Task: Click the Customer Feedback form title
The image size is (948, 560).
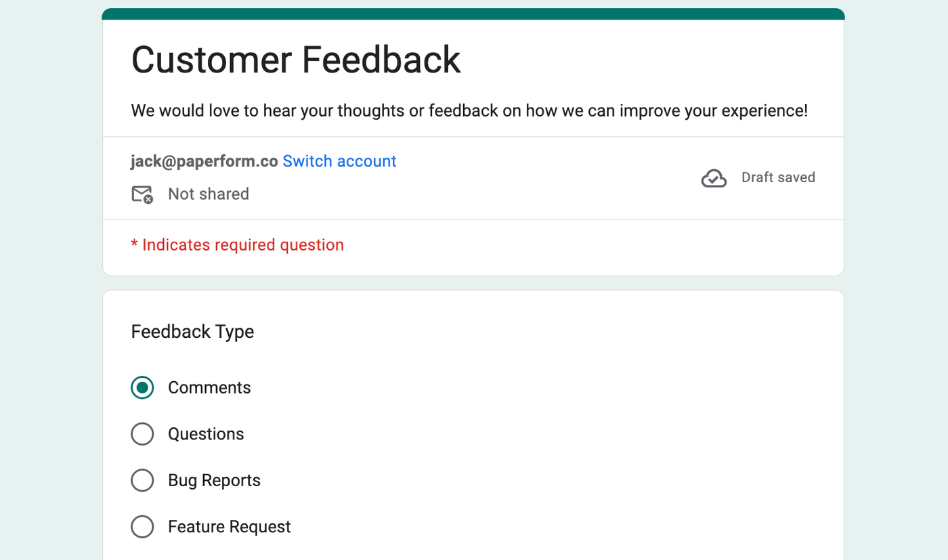Action: pos(296,60)
